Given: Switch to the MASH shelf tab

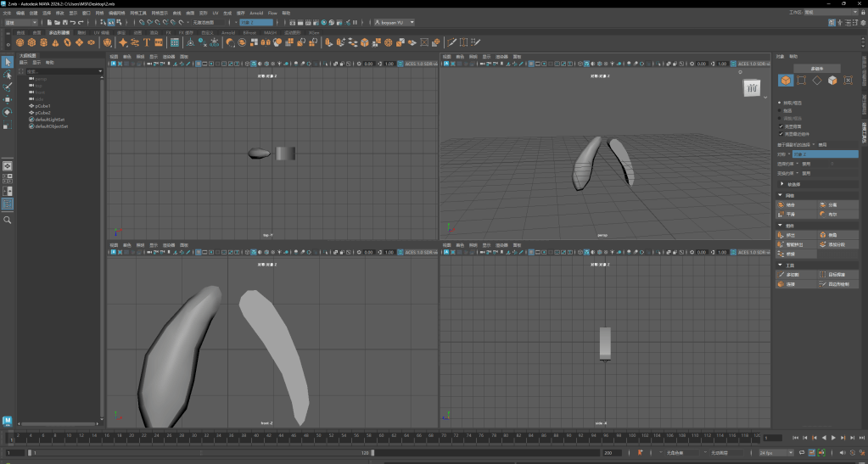Looking at the screenshot, I should pyautogui.click(x=271, y=32).
